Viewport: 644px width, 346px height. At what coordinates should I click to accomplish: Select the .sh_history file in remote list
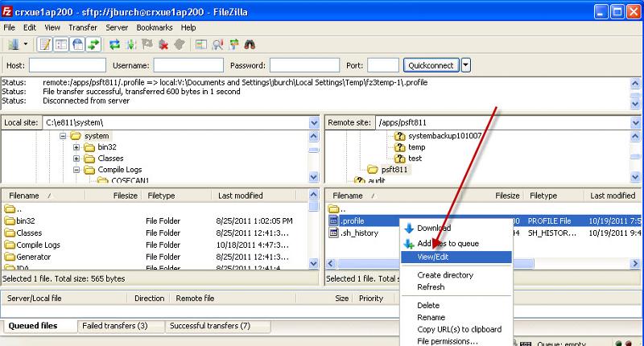point(359,233)
